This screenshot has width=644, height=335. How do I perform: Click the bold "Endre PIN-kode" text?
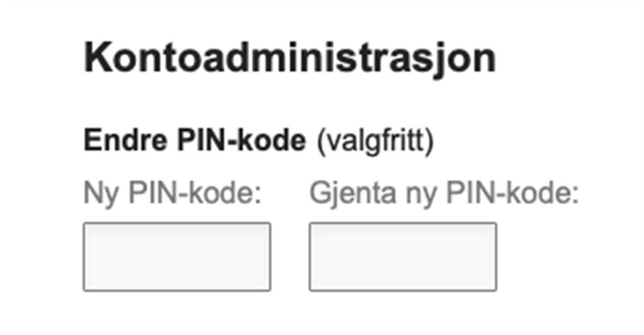pos(195,142)
